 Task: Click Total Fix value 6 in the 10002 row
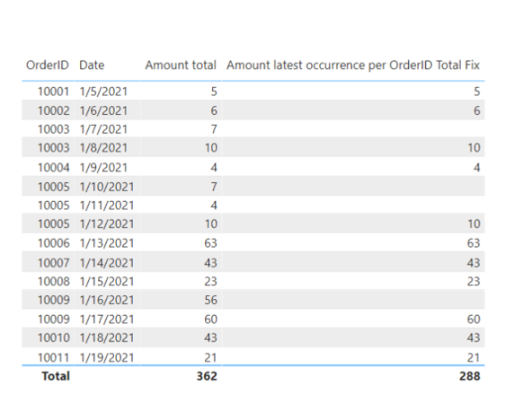click(477, 110)
